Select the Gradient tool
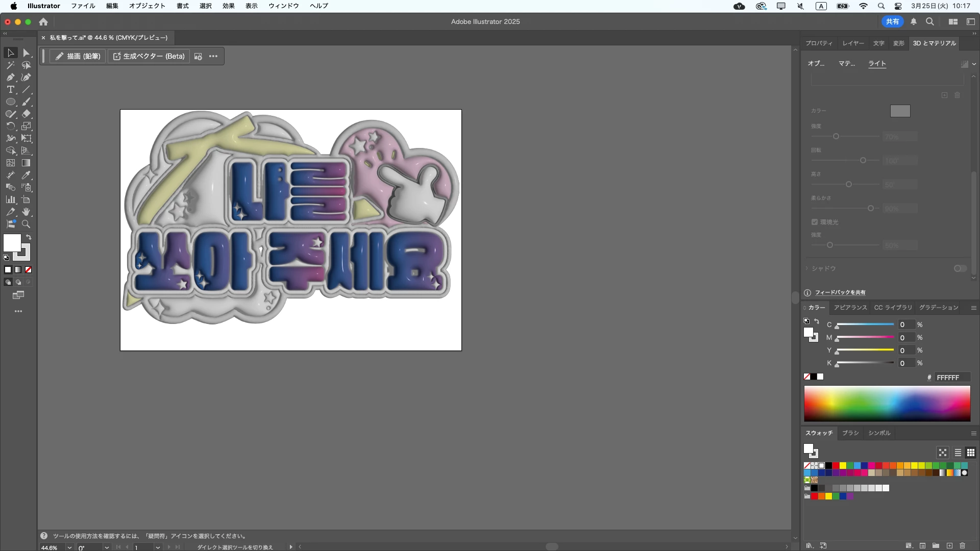The image size is (980, 551). coord(26,163)
